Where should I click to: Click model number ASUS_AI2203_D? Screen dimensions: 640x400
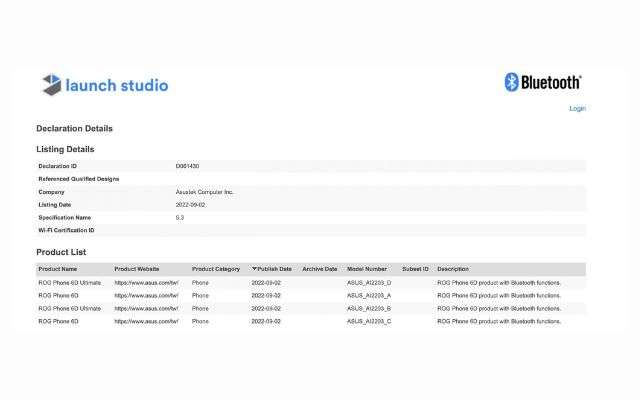pyautogui.click(x=369, y=283)
